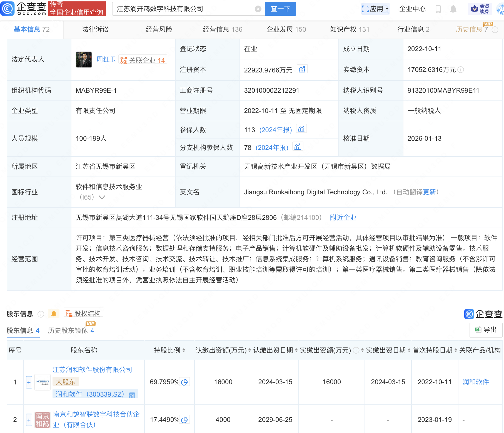This screenshot has width=504, height=433.
Task: Open the branch insured headcount chart icon
Action: pyautogui.click(x=298, y=147)
